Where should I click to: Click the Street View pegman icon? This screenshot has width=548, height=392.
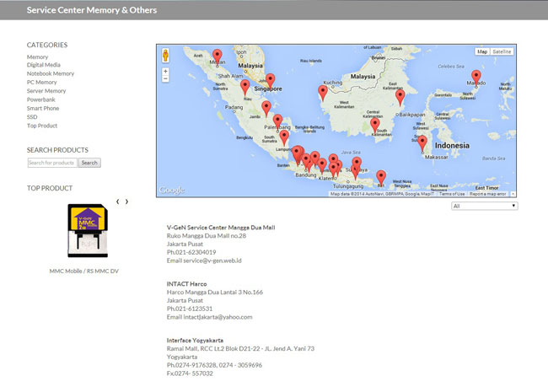165,56
